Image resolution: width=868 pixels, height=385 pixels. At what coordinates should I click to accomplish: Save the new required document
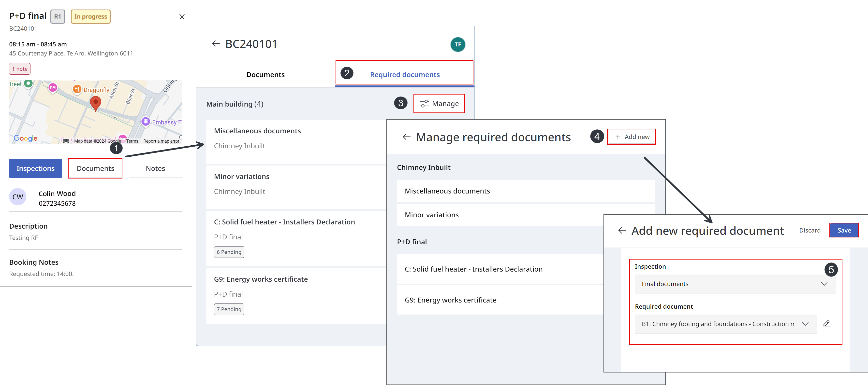[x=844, y=231]
